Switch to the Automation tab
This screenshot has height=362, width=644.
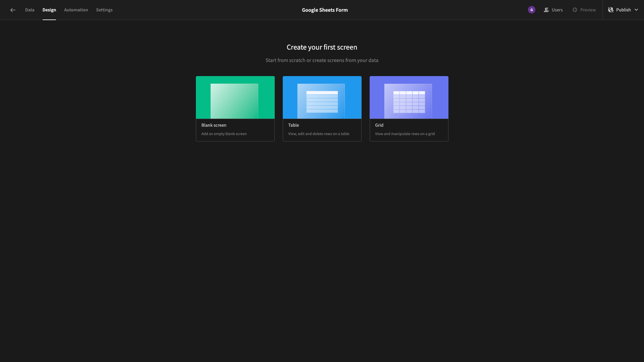pos(76,10)
